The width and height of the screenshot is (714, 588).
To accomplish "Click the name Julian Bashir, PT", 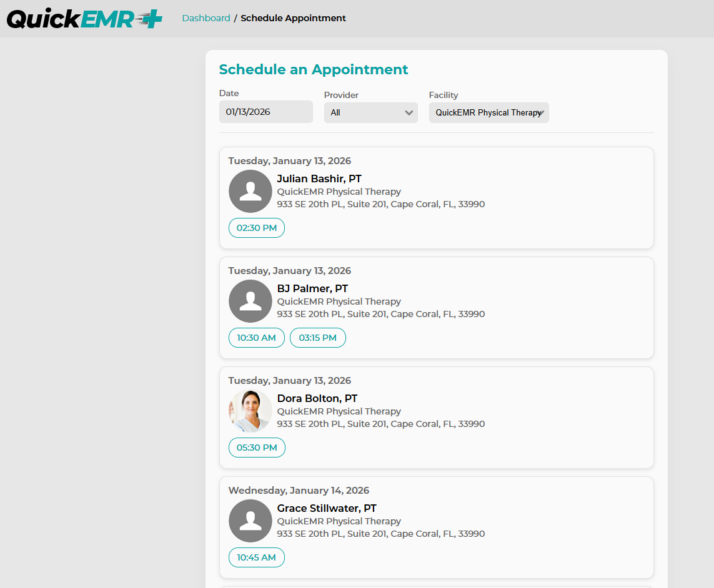I will (x=319, y=179).
